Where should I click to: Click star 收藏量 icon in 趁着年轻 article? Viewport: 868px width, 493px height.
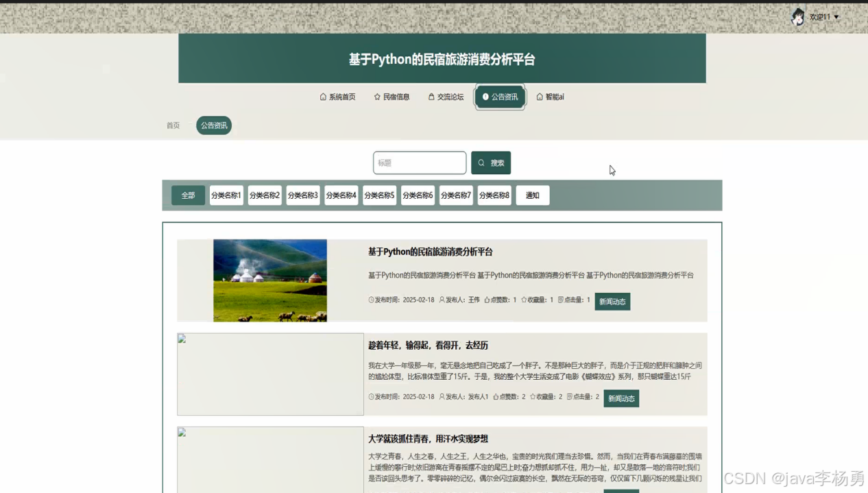[533, 396]
